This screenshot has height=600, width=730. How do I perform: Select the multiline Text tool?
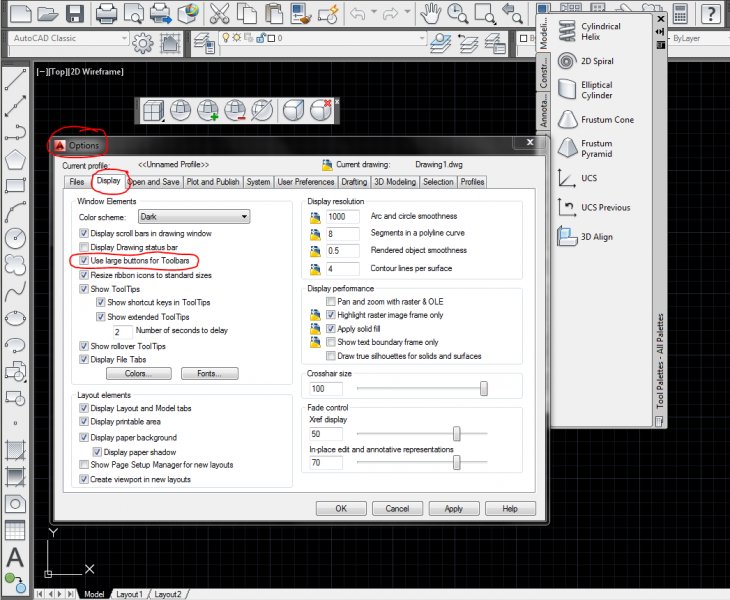pos(15,557)
